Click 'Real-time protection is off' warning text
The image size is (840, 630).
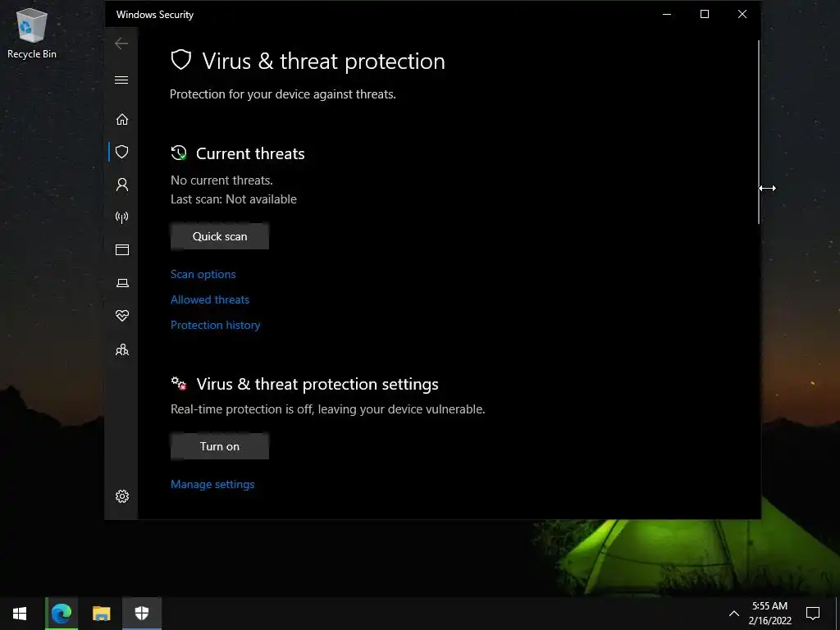click(x=328, y=409)
